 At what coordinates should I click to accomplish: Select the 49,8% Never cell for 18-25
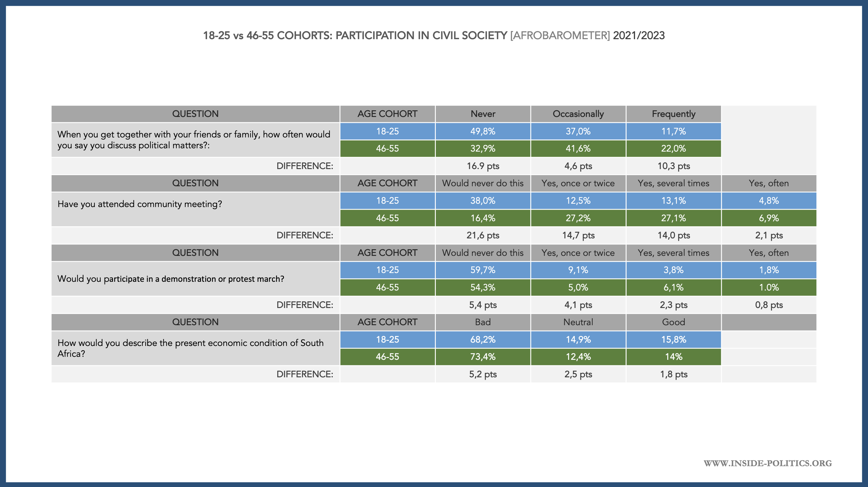(x=483, y=131)
